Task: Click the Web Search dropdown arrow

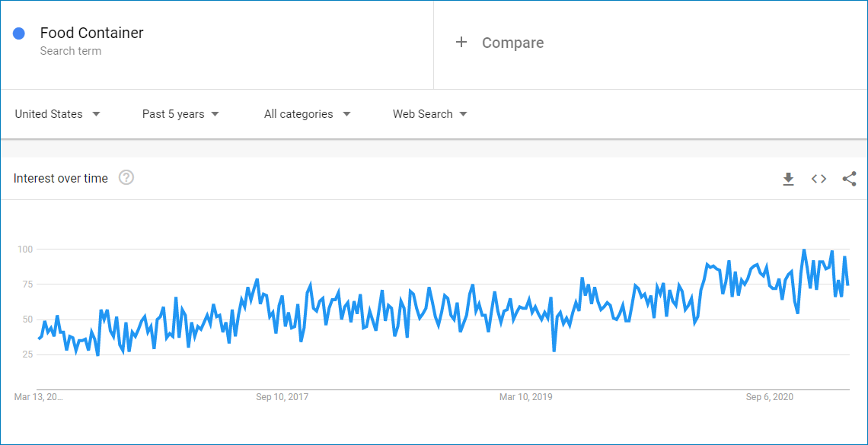Action: pos(464,113)
